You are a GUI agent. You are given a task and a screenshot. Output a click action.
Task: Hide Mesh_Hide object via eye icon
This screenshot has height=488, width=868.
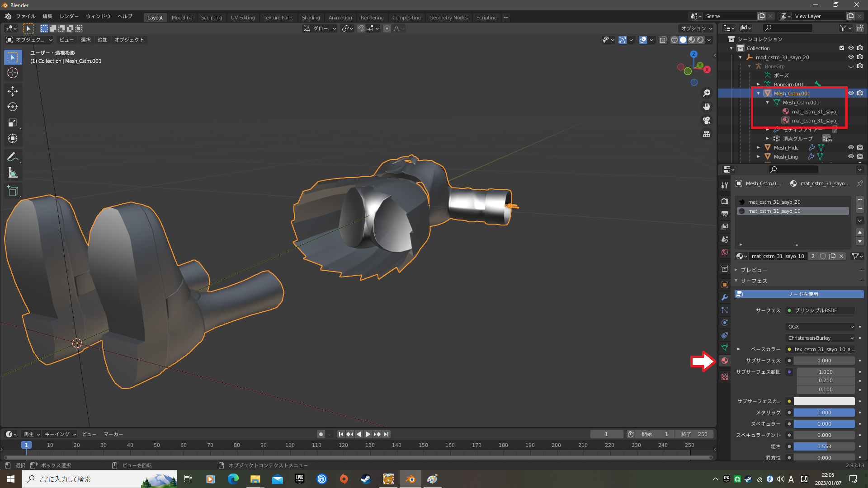(851, 147)
